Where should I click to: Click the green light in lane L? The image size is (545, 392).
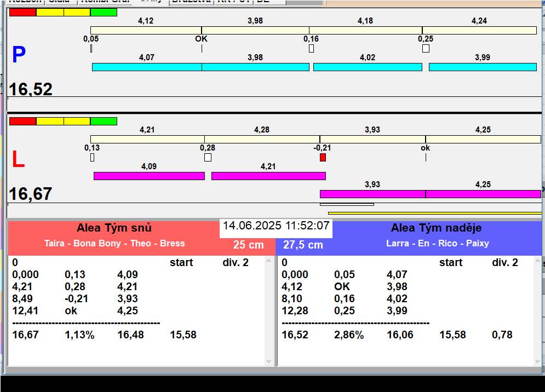pyautogui.click(x=104, y=121)
